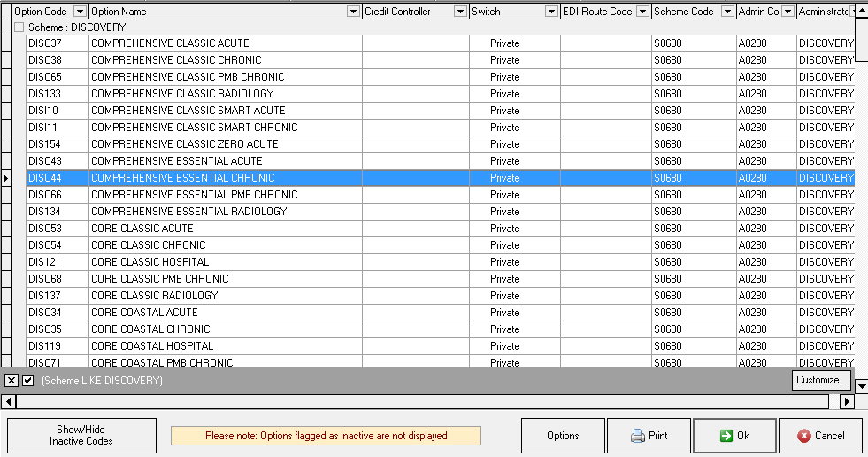Click the Show/Hide Inactive Codes button
Screen dimensions: 868x457
click(81, 436)
